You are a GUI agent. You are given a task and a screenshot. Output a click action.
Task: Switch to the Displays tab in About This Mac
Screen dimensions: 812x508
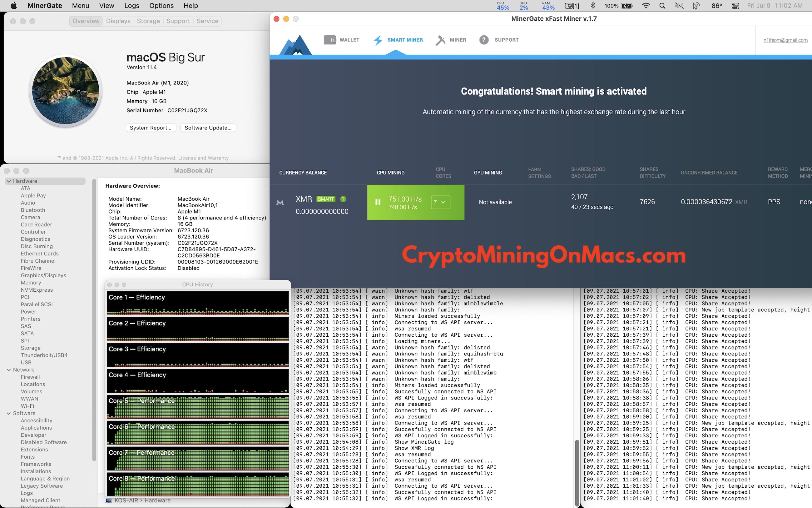118,21
